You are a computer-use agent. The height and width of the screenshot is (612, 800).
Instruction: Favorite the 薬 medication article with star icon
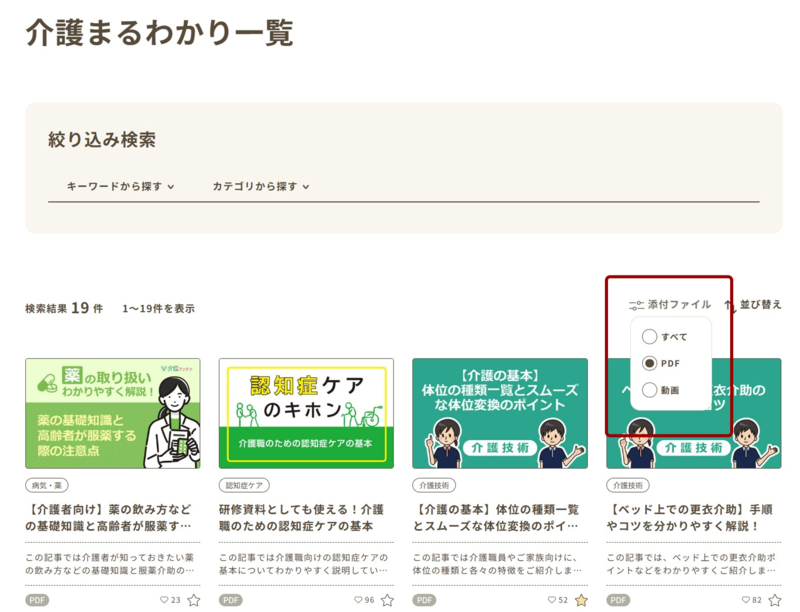(194, 600)
